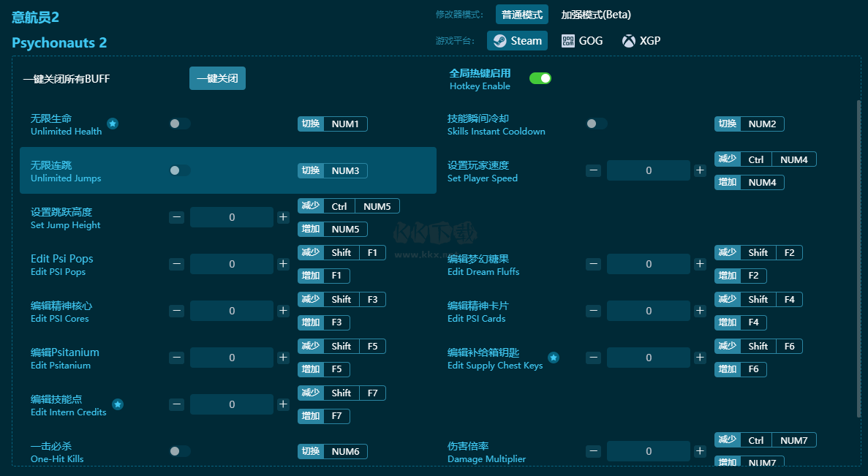Decrease Edit Dream Fluffs value
The image size is (868, 476).
click(594, 264)
